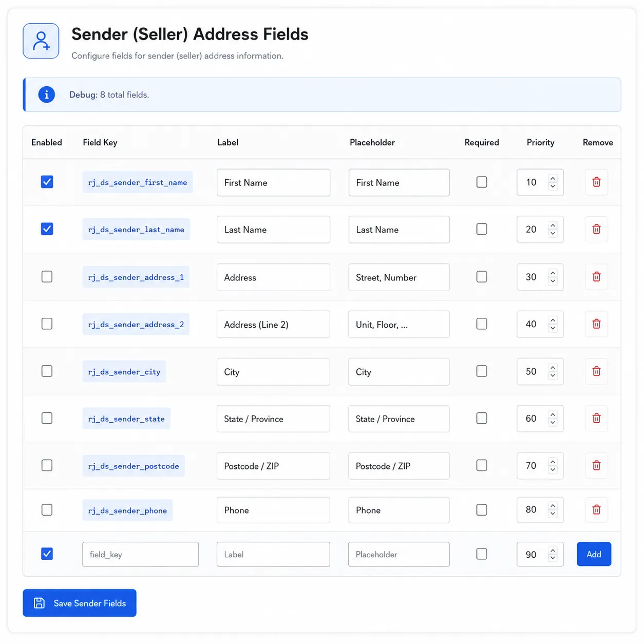The height and width of the screenshot is (644, 644).
Task: Mark Phone field as required
Action: pyautogui.click(x=482, y=510)
